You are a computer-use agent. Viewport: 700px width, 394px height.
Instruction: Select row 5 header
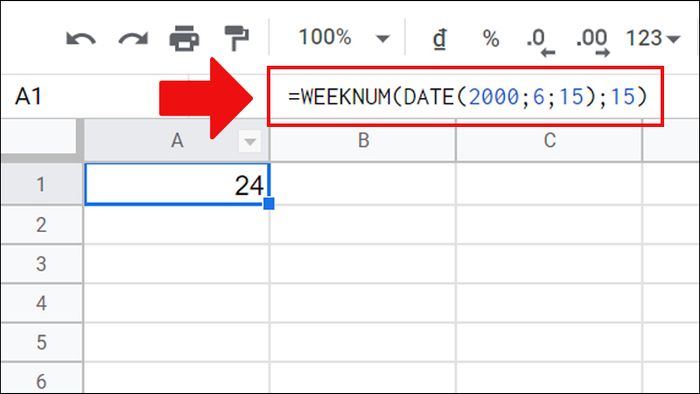click(41, 342)
